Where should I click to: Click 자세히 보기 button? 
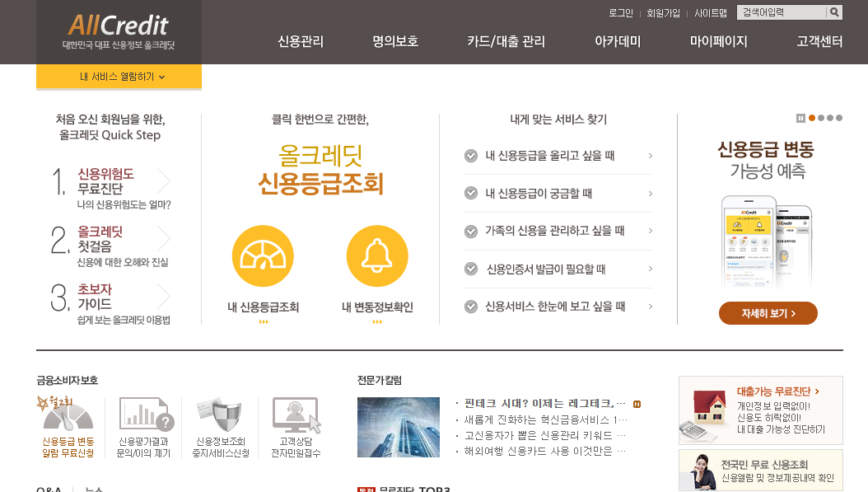pyautogui.click(x=768, y=313)
